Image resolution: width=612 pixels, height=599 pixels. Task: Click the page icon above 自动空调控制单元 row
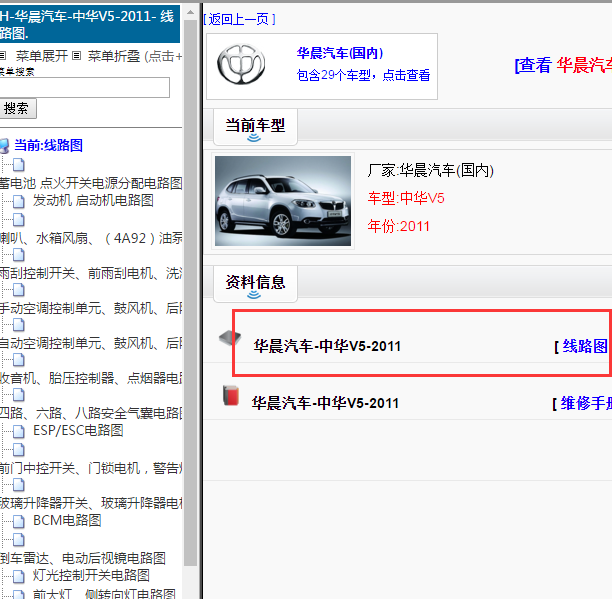(x=18, y=325)
